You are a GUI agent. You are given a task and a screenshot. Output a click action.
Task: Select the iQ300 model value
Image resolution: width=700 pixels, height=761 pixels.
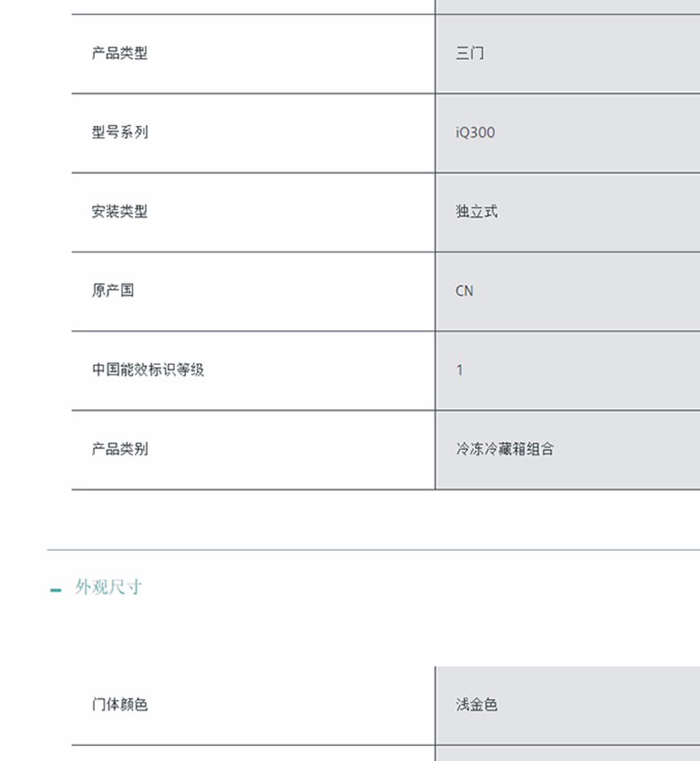pyautogui.click(x=476, y=133)
